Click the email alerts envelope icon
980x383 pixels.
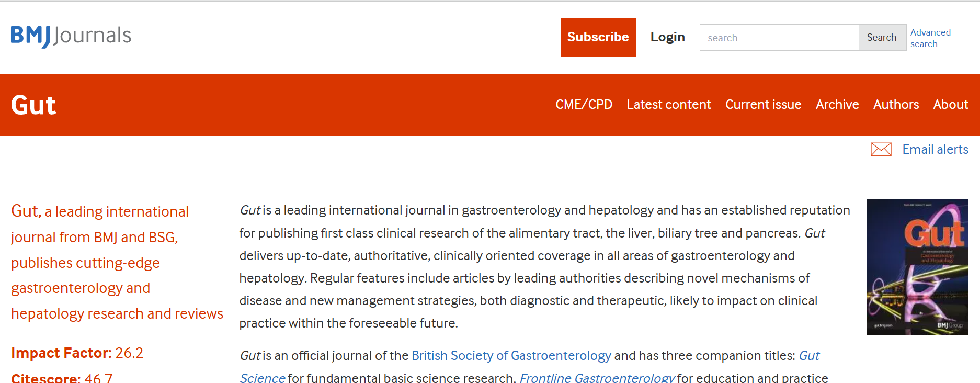(881, 150)
